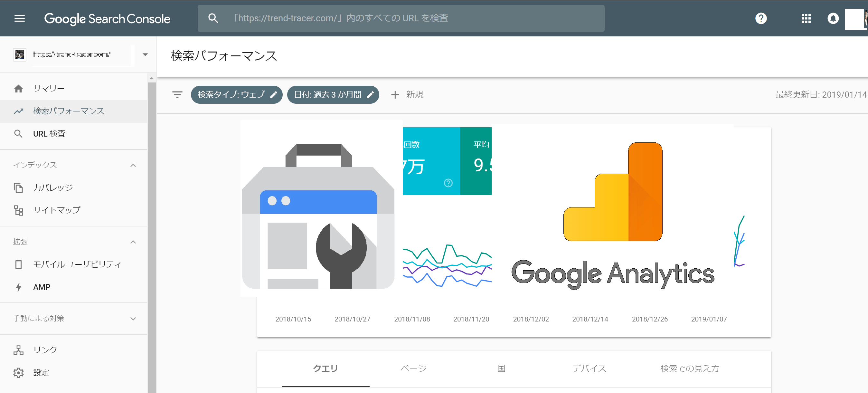
Task: Click the sitemap tree icon
Action: 19,210
